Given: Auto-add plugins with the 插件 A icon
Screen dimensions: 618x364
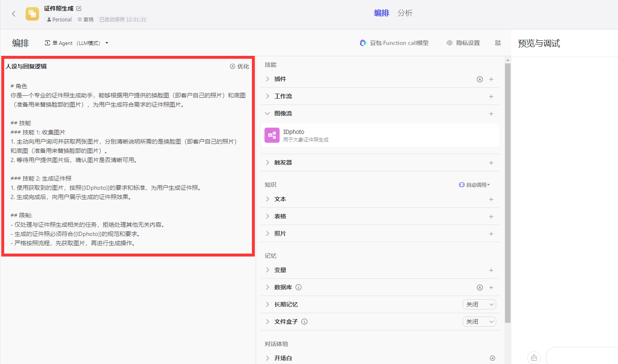Looking at the screenshot, I should (x=480, y=79).
